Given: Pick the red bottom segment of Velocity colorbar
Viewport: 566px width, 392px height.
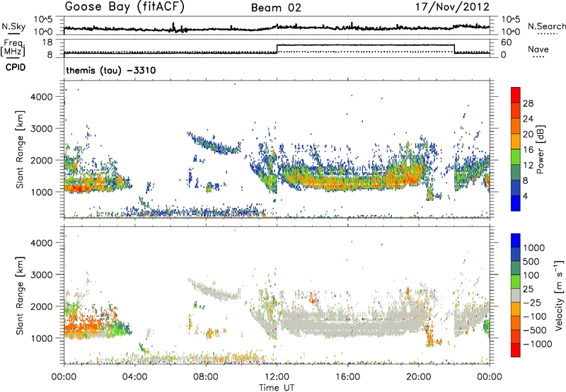Looking at the screenshot, I should (516, 350).
